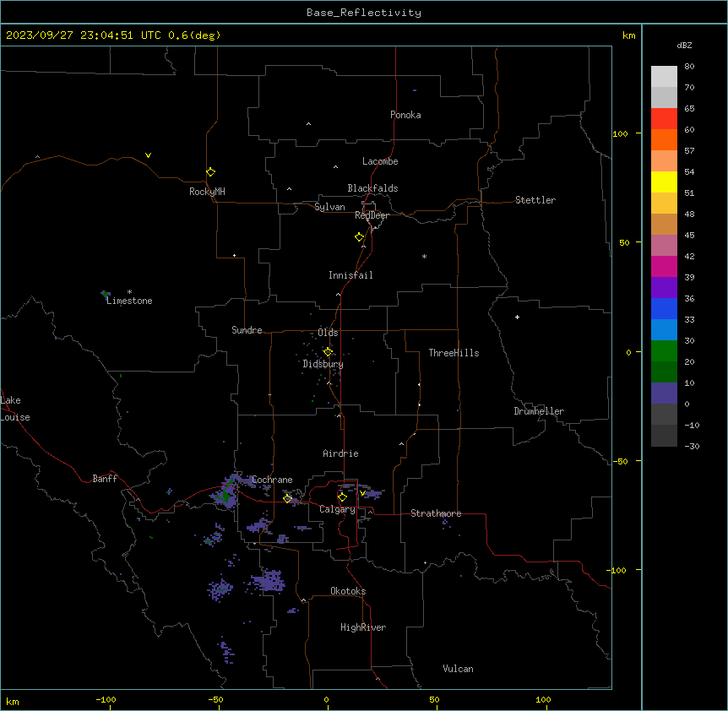Click the Airdrie label
This screenshot has height=711, width=728.
point(340,453)
